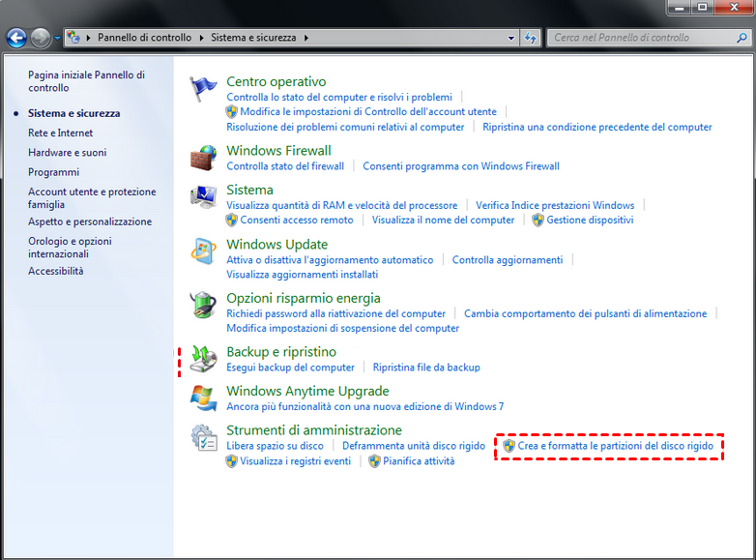Open Consenti programma con Windows Firewall
Viewport: 756px width, 560px height.
(461, 166)
